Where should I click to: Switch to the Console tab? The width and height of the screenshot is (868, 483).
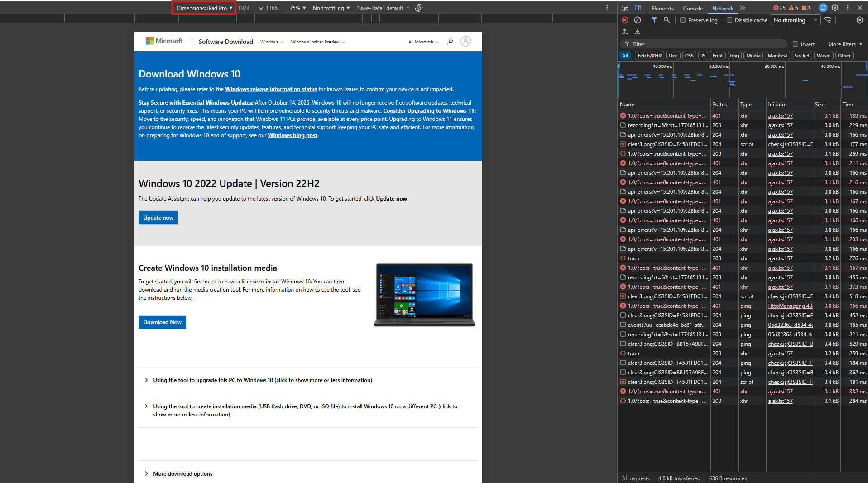tap(693, 8)
